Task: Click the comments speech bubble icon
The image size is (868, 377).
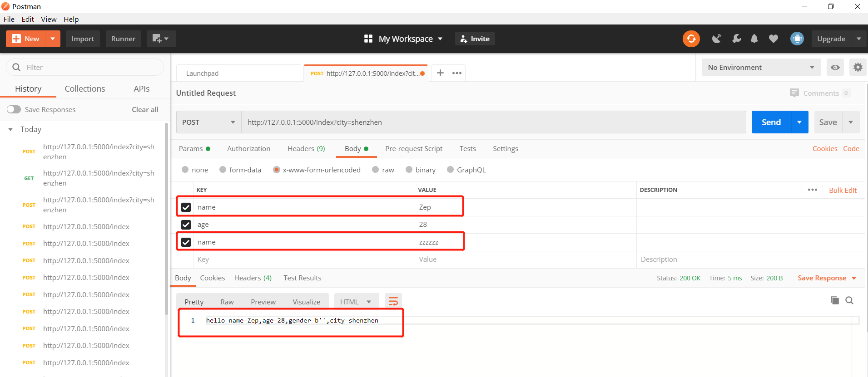Action: click(794, 93)
